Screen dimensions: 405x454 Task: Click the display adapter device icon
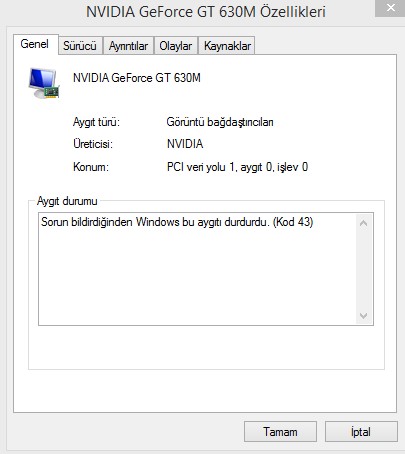point(44,83)
